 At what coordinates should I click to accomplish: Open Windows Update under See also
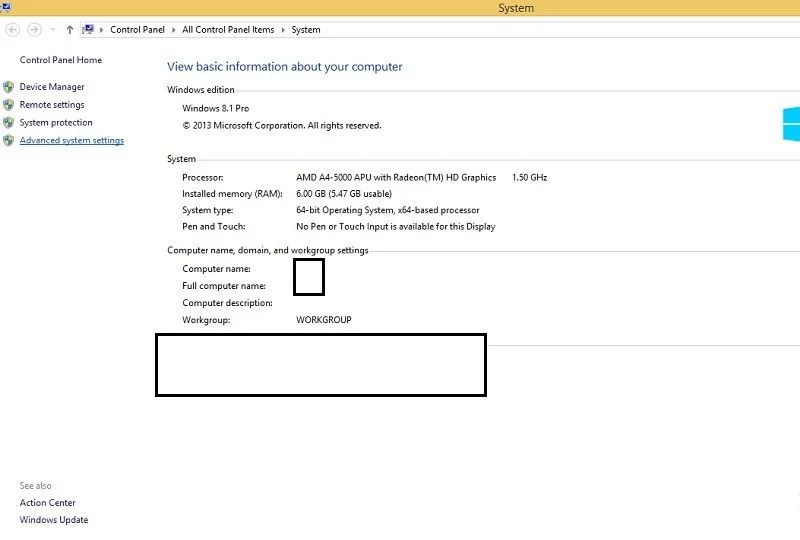54,520
